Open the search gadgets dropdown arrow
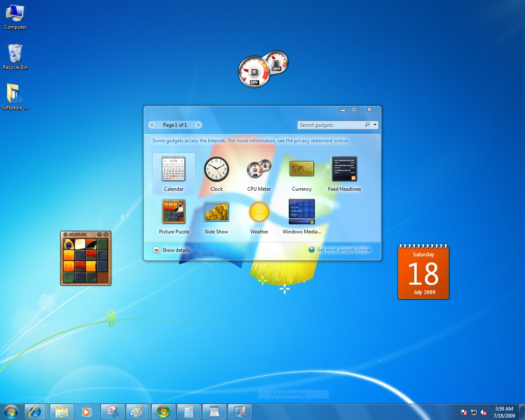This screenshot has width=525, height=420. pyautogui.click(x=375, y=125)
